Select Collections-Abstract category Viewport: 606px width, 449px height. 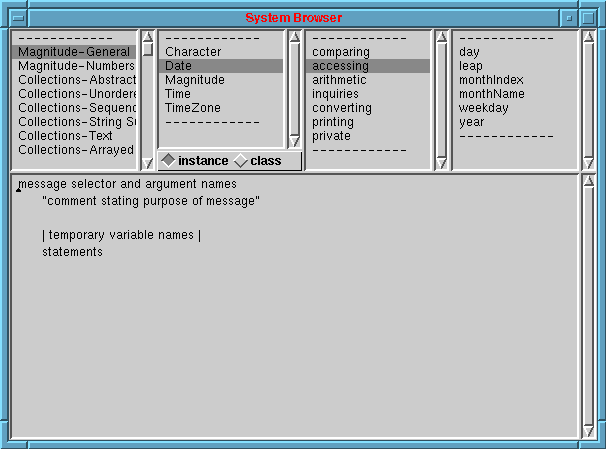[74, 80]
